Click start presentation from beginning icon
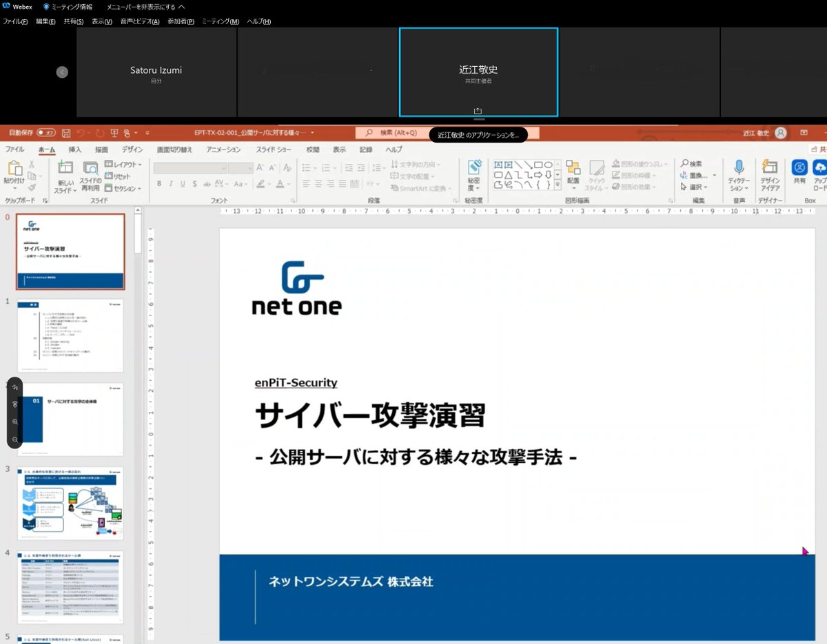This screenshot has width=827, height=644. coord(114,132)
